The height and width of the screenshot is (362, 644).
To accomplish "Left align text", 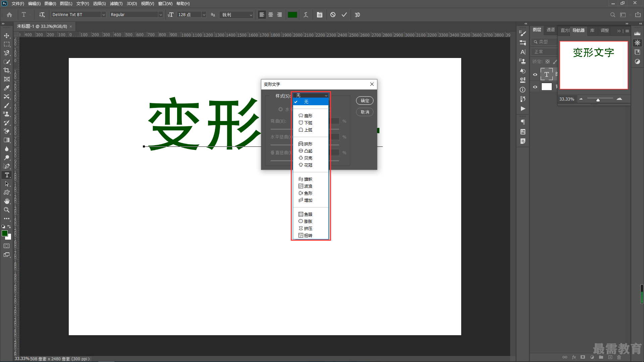I will coord(262,15).
